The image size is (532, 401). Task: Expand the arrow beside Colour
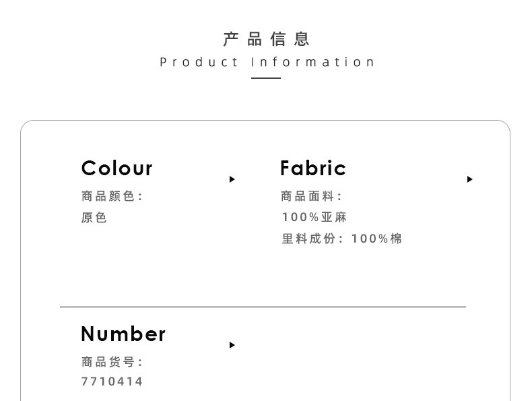(x=232, y=179)
